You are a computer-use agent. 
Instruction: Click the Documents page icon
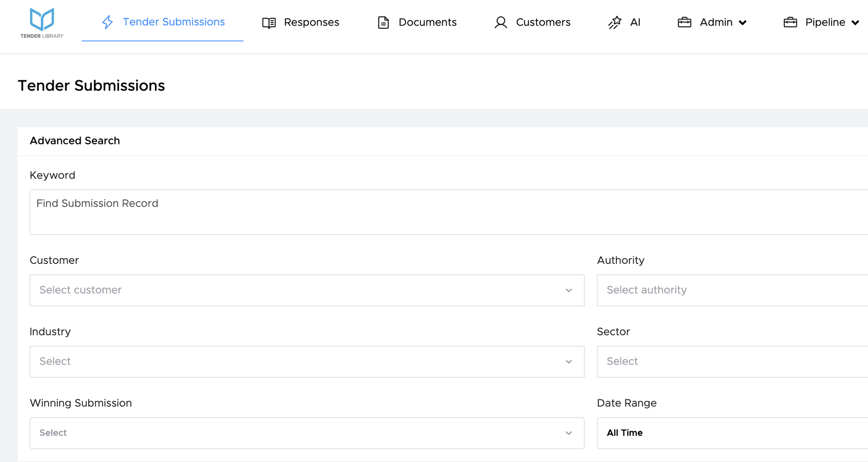[383, 23]
